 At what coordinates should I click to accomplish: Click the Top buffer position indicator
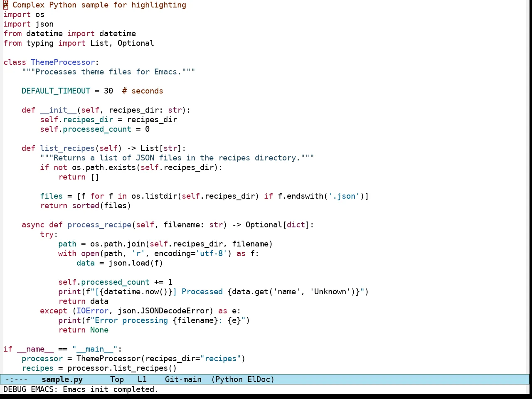(x=117, y=379)
